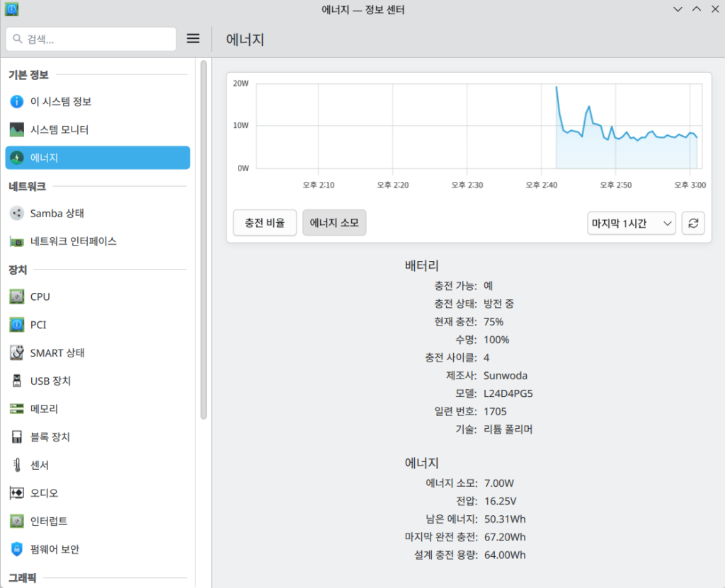Click the 검색 search field
This screenshot has width=725, height=588.
click(x=91, y=40)
